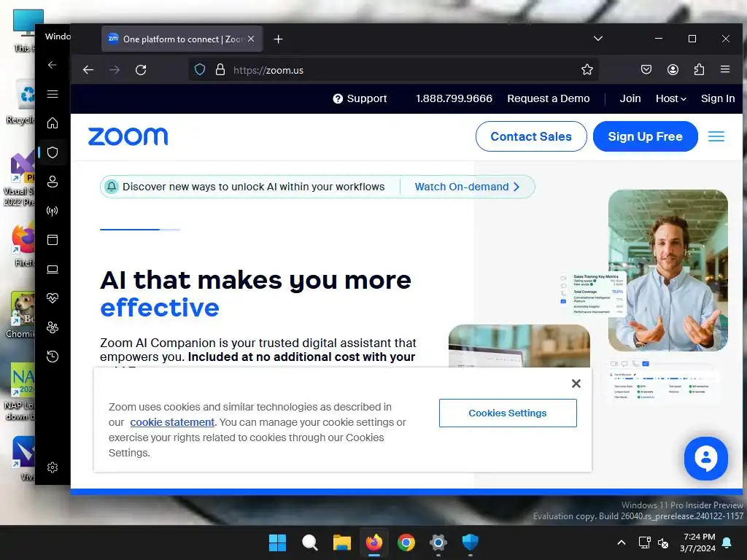The height and width of the screenshot is (560, 747).
Task: Click the bell icon in announcement banner
Action: [112, 187]
